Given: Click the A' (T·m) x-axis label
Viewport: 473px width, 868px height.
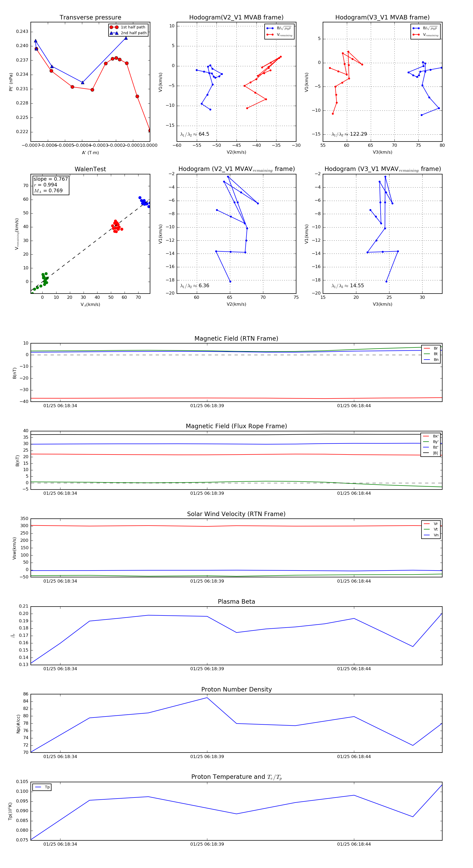Looking at the screenshot, I should [x=90, y=153].
